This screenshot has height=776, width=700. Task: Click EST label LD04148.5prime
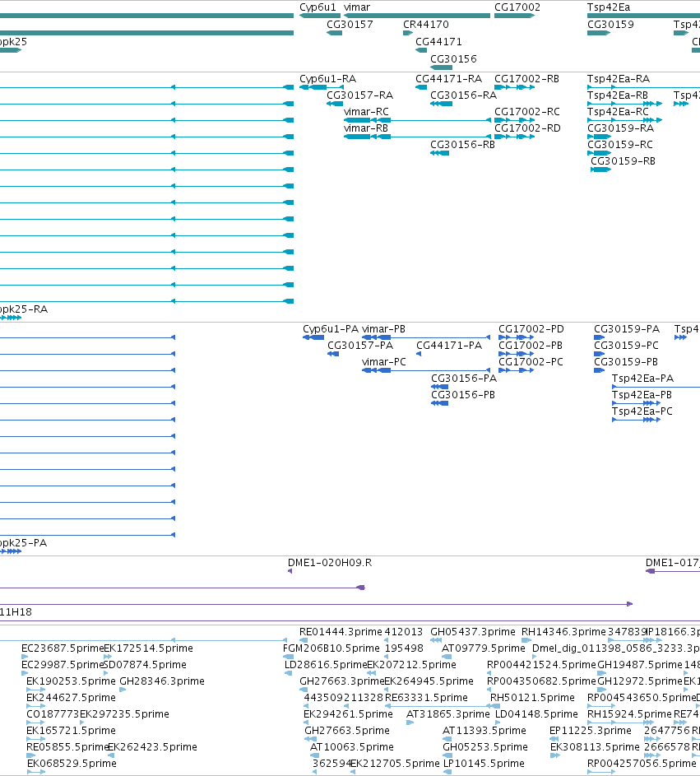[x=537, y=713]
